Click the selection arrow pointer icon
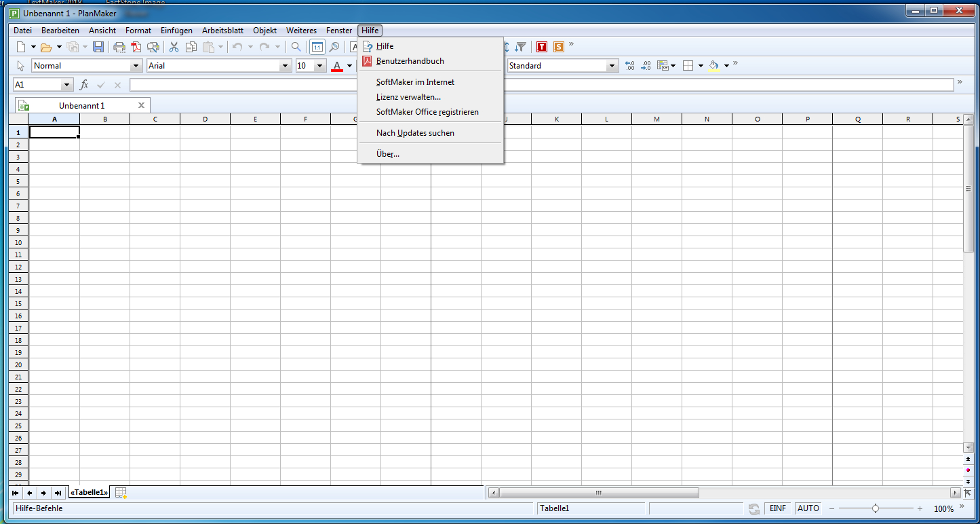The width and height of the screenshot is (980, 524). (21, 66)
